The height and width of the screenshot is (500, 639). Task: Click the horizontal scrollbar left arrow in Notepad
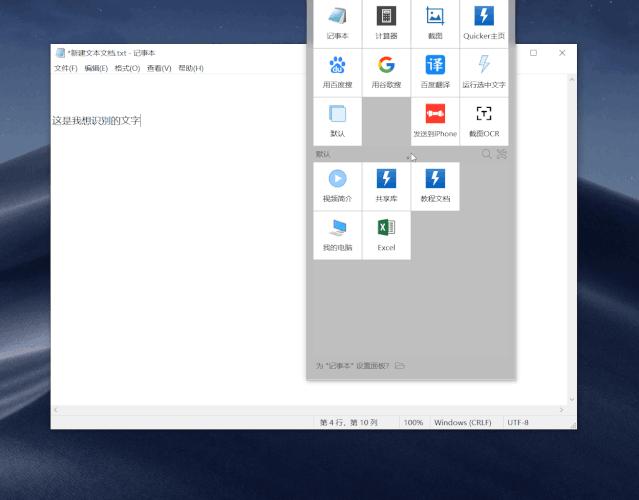tap(56, 410)
